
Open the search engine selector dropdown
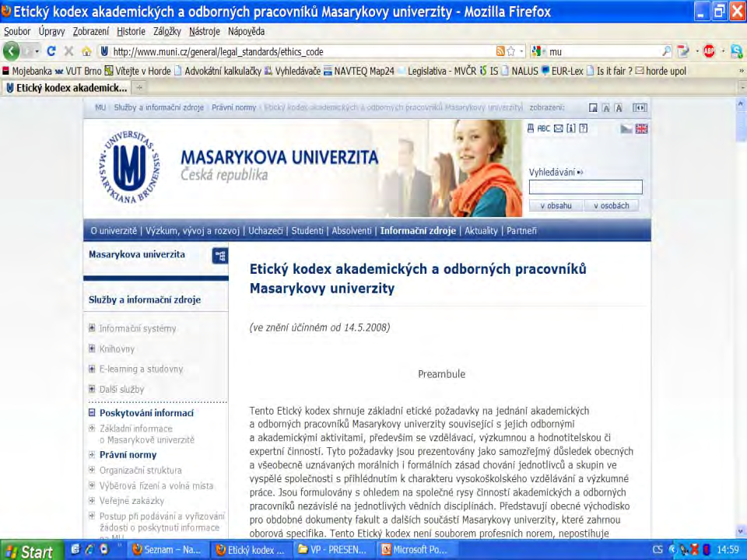click(538, 51)
